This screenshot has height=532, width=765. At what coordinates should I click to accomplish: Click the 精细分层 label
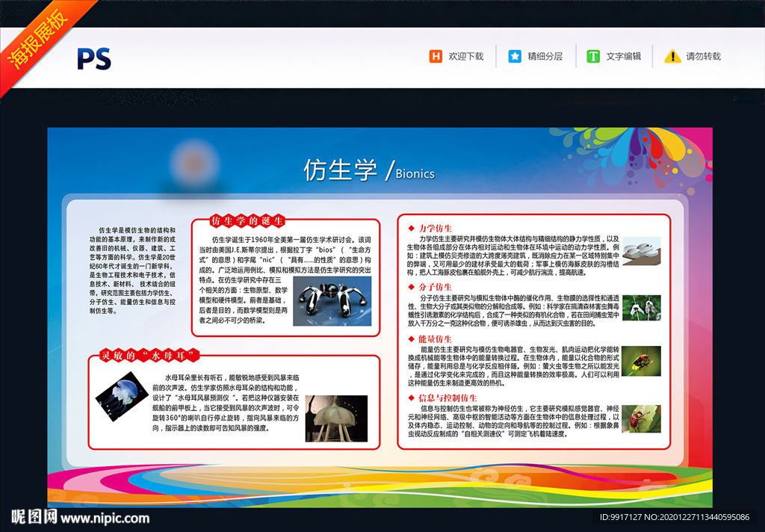[x=545, y=57]
